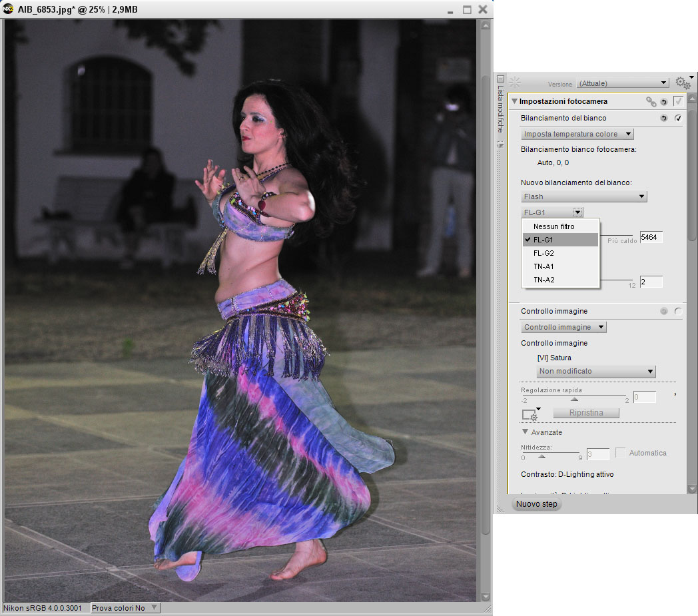Open picture control utility icon beside Ripristina
698x616 pixels.
tap(531, 414)
